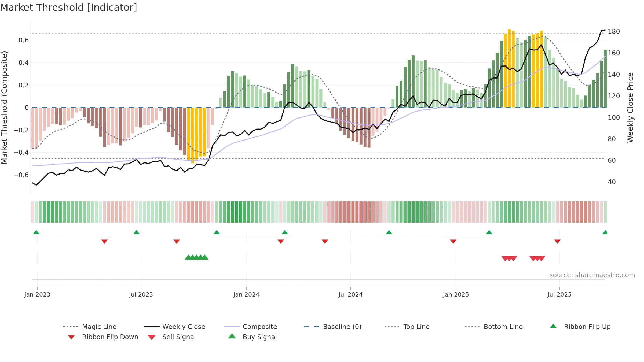Click the Ribbon Flip Up marker in Feb 2025
The width and height of the screenshot is (644, 362).
[x=489, y=232]
